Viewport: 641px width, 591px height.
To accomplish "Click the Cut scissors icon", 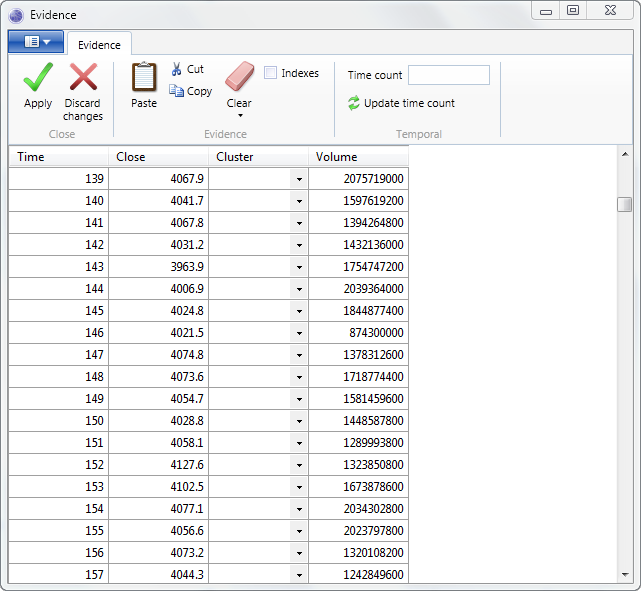I will coord(177,69).
